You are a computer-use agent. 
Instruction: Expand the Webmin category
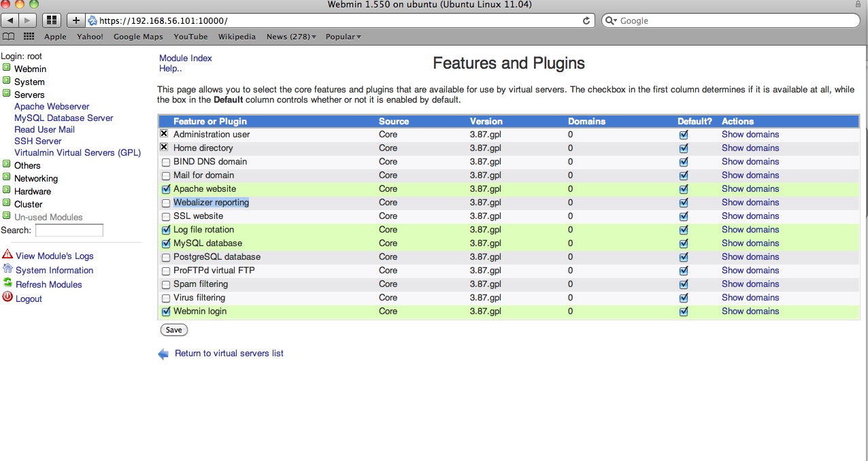click(6, 68)
